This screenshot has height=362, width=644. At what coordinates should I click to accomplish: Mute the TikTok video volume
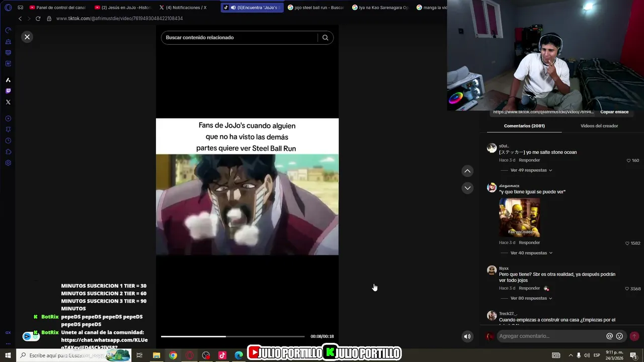tap(467, 336)
